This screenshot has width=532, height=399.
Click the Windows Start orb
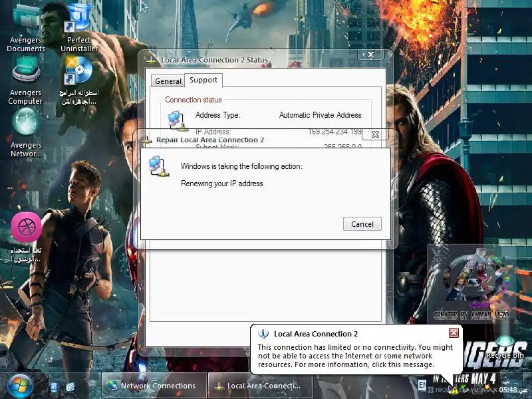coord(20,386)
